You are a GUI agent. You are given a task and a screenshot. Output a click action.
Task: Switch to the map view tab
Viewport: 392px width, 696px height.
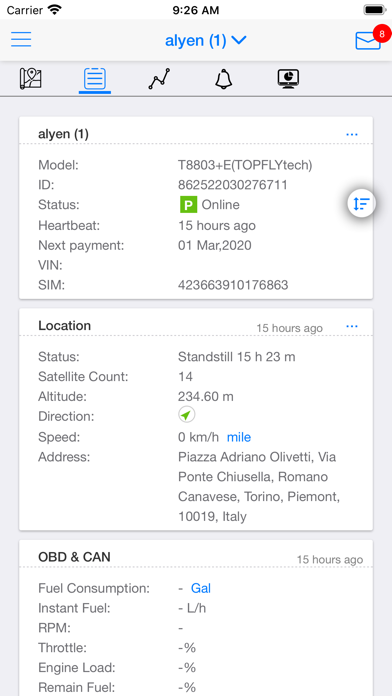(x=31, y=79)
